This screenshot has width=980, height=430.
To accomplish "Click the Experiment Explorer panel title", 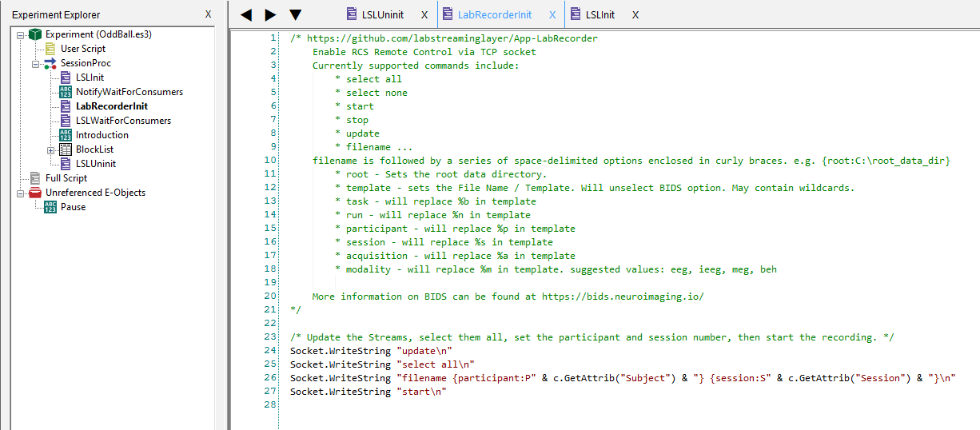I will (x=56, y=14).
